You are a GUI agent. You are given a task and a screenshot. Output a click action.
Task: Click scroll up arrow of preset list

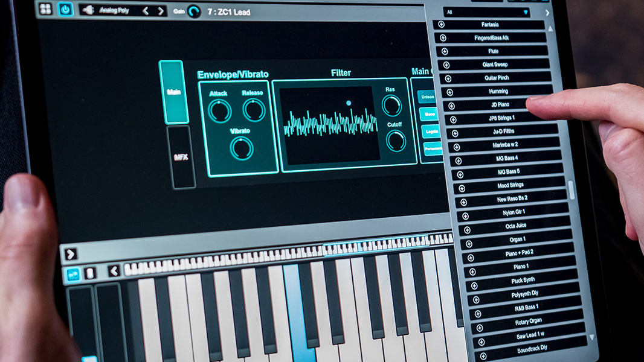[x=550, y=29]
